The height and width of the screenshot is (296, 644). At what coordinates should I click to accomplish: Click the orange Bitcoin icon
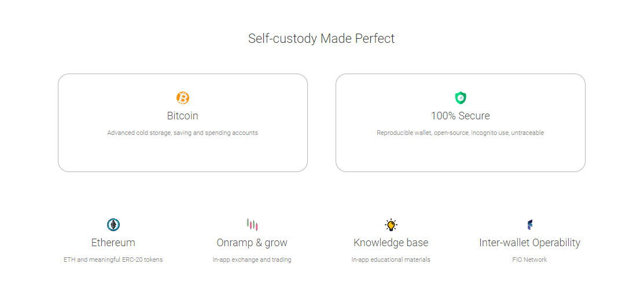(x=183, y=98)
